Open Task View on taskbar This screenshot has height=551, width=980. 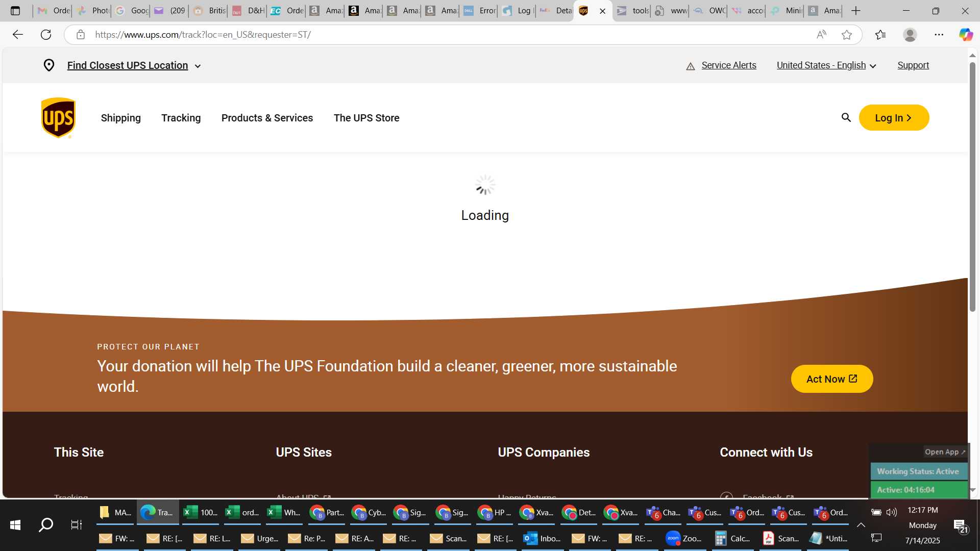click(77, 524)
